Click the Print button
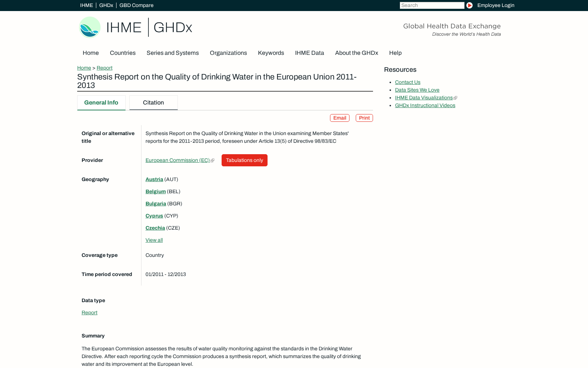 coord(364,118)
